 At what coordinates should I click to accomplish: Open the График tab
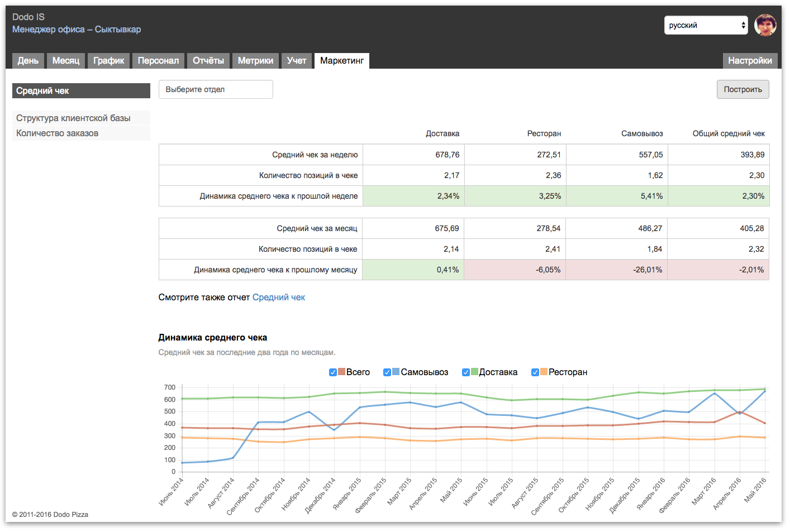[x=108, y=60]
